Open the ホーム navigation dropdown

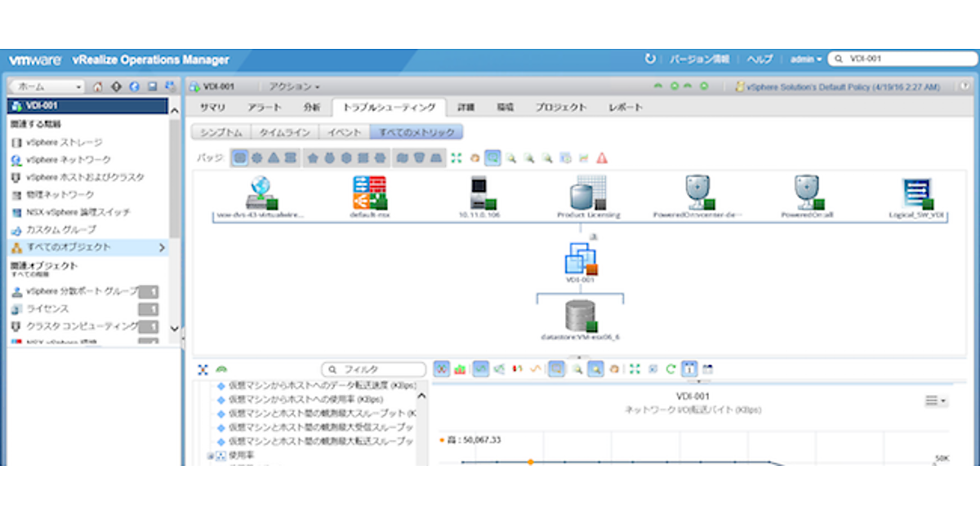tap(47, 86)
